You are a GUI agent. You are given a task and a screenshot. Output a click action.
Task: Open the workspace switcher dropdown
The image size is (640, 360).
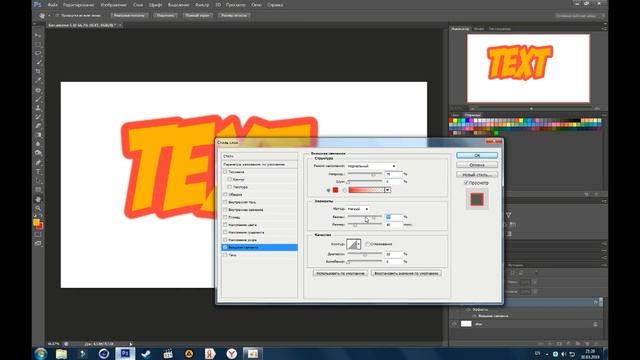coord(579,16)
